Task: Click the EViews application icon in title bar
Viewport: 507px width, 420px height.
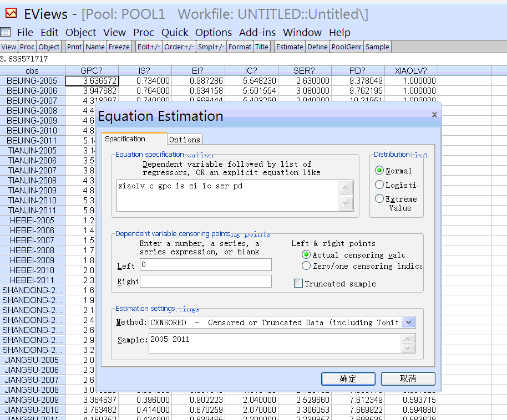Action: coord(11,13)
